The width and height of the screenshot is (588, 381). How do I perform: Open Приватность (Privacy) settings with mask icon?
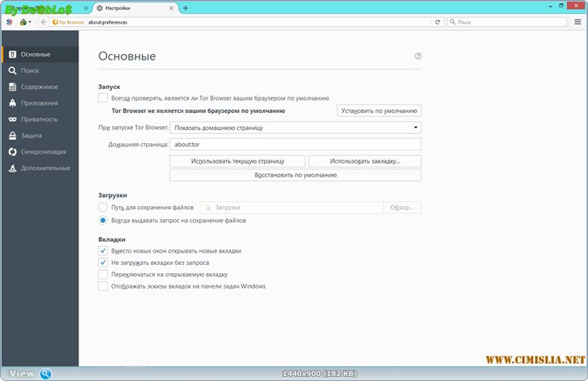(x=38, y=119)
